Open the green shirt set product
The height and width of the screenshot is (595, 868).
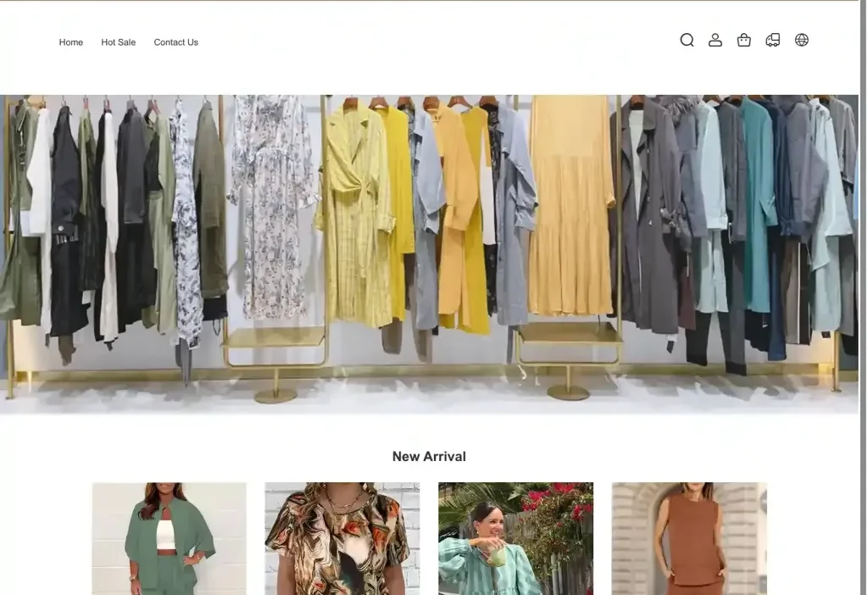pos(169,538)
